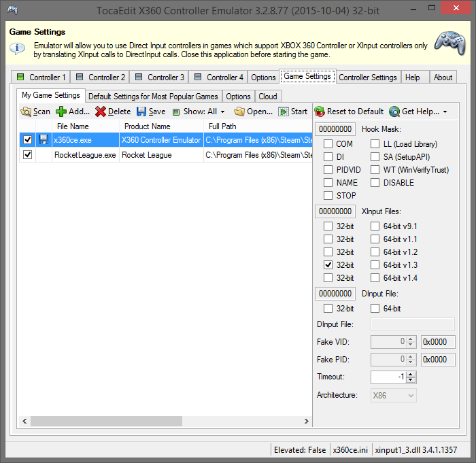Switch to Controller 4 tab

point(218,77)
